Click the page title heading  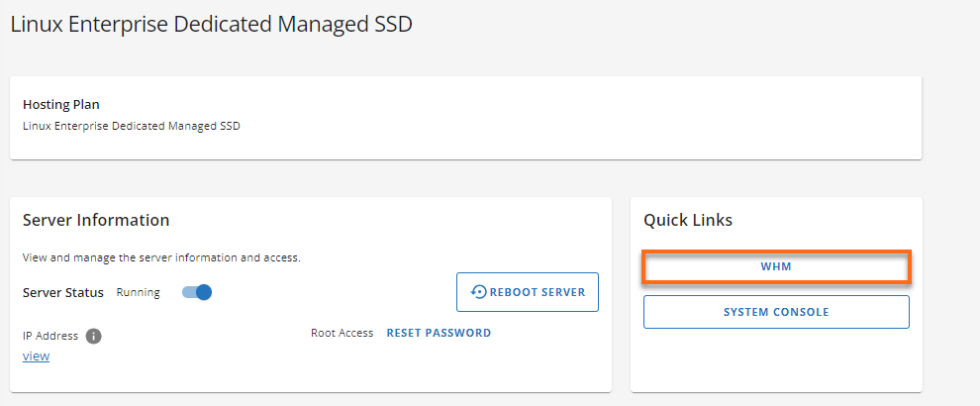coord(211,25)
